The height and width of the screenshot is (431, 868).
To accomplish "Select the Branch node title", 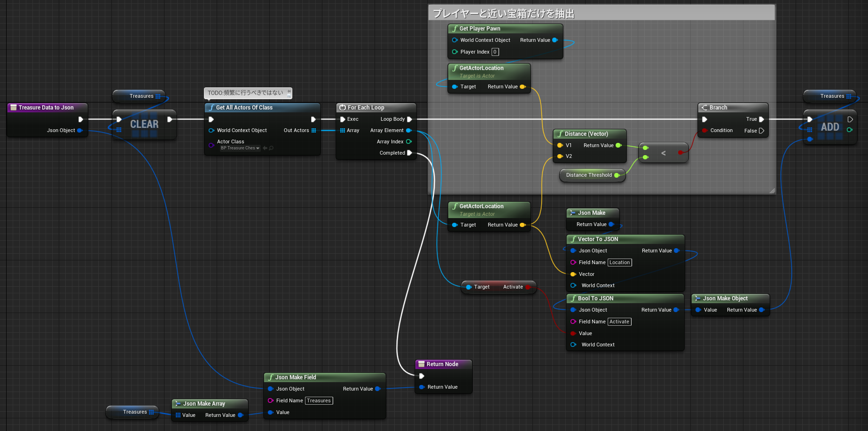I will (718, 108).
